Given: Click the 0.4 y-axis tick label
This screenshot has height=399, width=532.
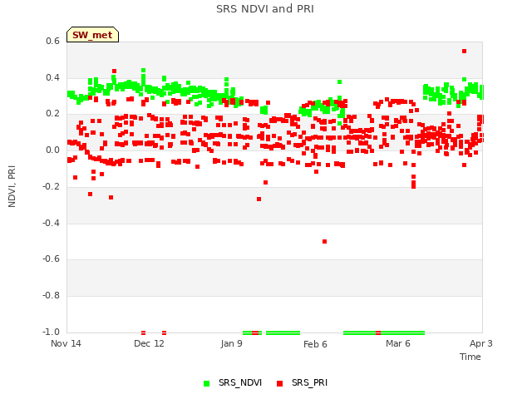Looking at the screenshot, I should pos(52,77).
